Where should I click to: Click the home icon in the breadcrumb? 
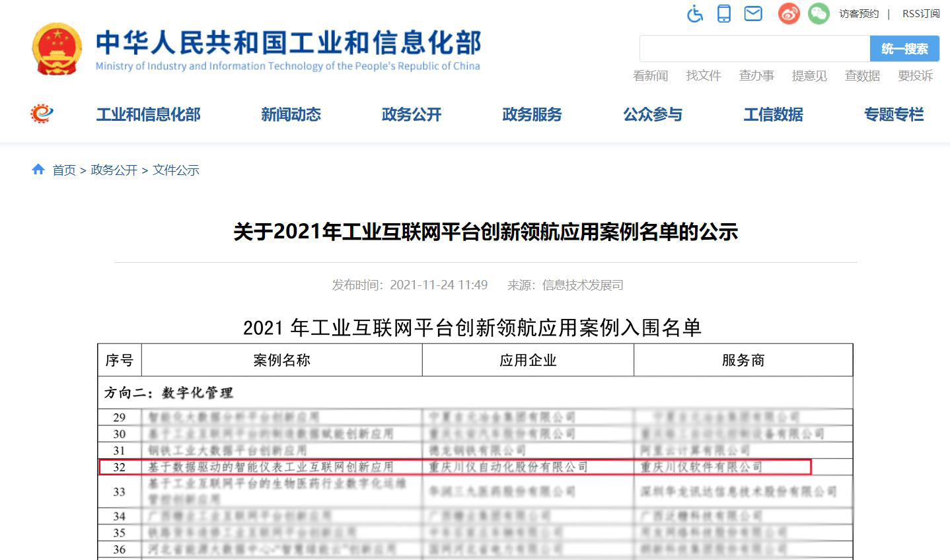[38, 169]
